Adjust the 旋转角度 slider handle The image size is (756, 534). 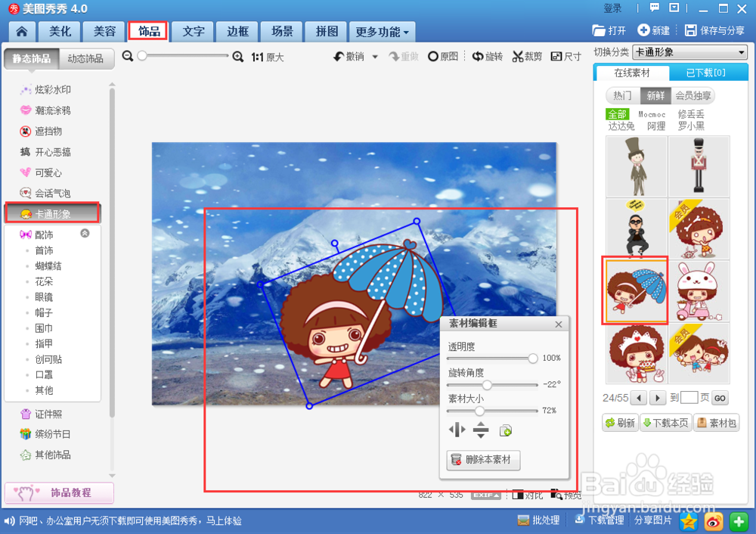[x=487, y=384]
